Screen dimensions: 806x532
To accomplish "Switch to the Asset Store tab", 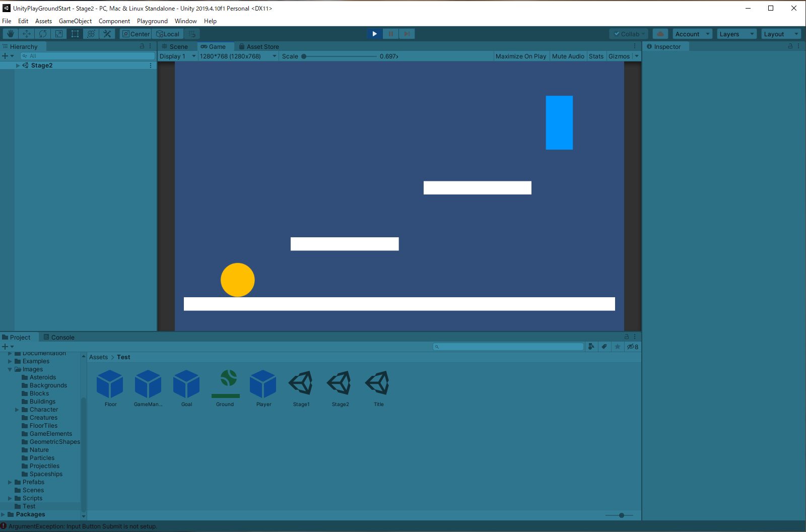I will (258, 46).
